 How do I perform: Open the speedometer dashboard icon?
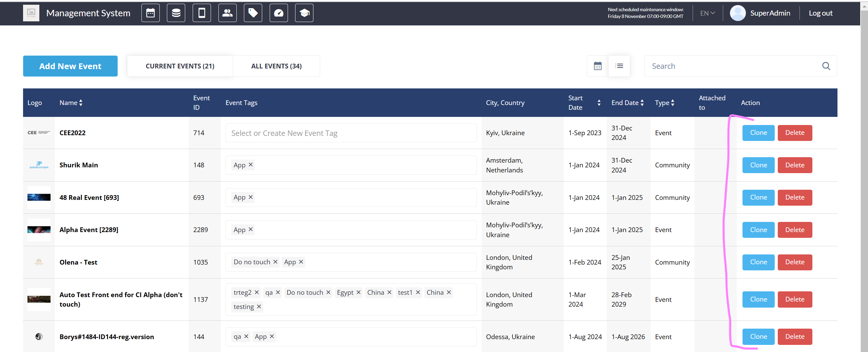[278, 13]
